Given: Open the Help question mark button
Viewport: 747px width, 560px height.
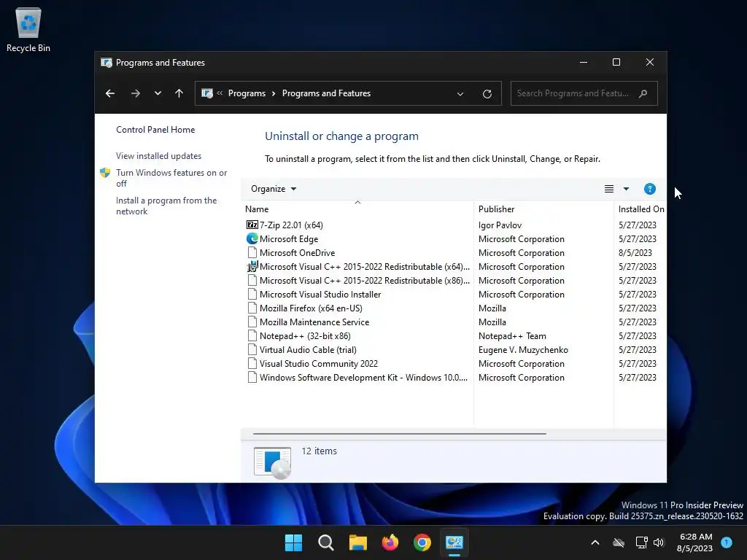Looking at the screenshot, I should coord(650,189).
